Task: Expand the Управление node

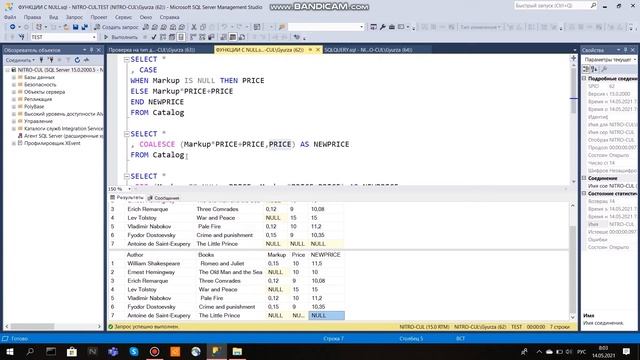Action: 13,121
